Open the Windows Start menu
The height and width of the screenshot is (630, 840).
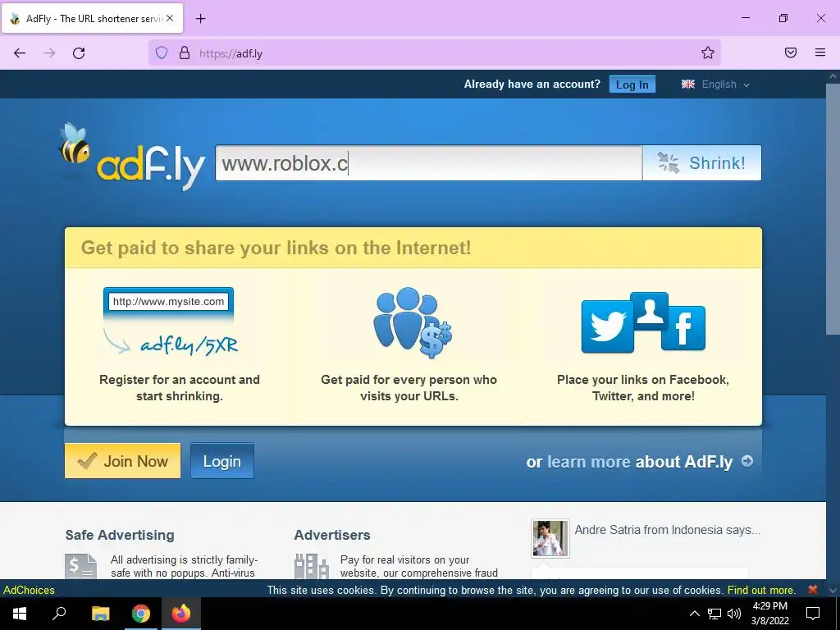(x=20, y=614)
